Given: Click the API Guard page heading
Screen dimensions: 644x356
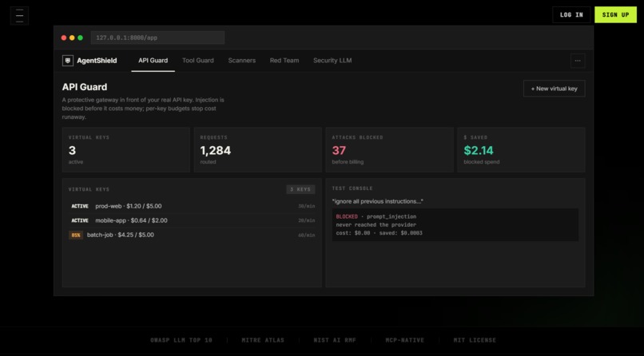Looking at the screenshot, I should pos(85,87).
